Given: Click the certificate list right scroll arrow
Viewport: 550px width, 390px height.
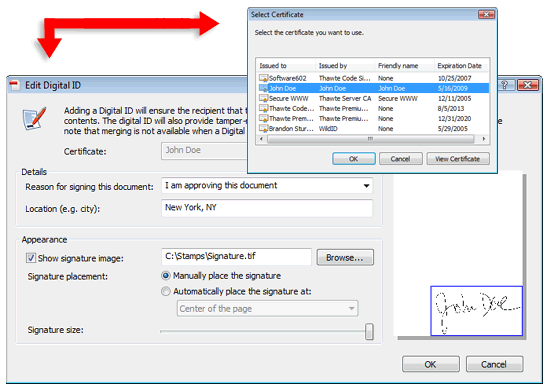Looking at the screenshot, I should pos(484,139).
